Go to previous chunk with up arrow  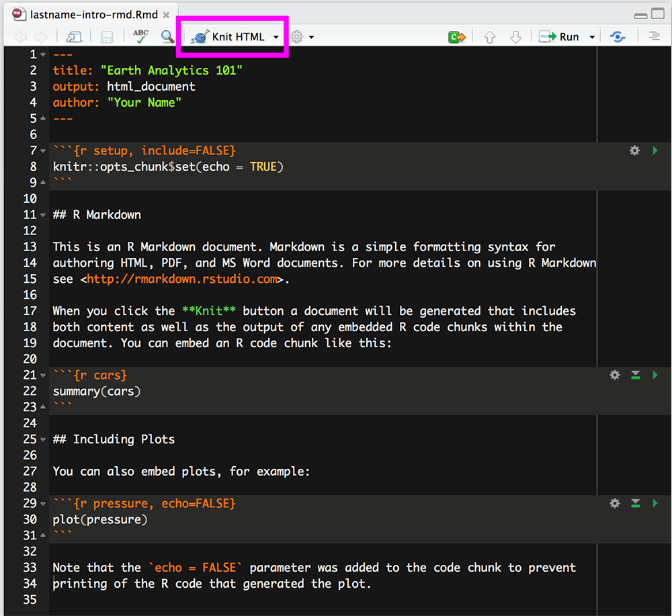pos(490,37)
